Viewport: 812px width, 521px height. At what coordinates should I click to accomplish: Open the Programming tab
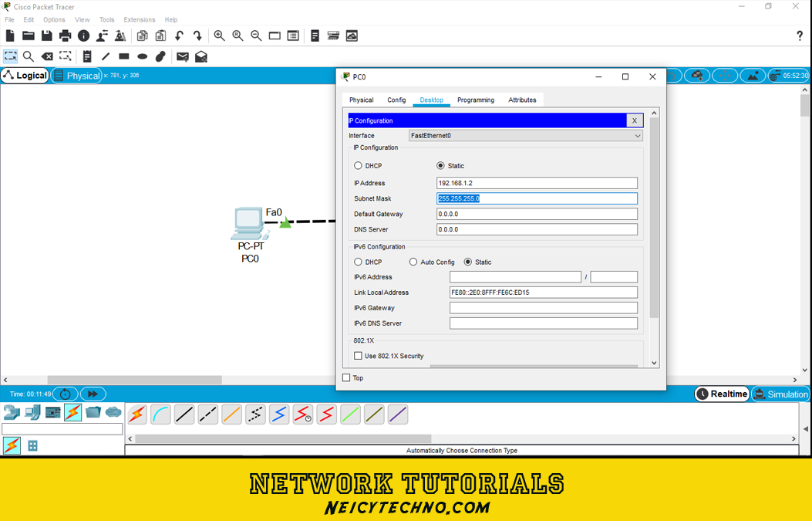(475, 100)
